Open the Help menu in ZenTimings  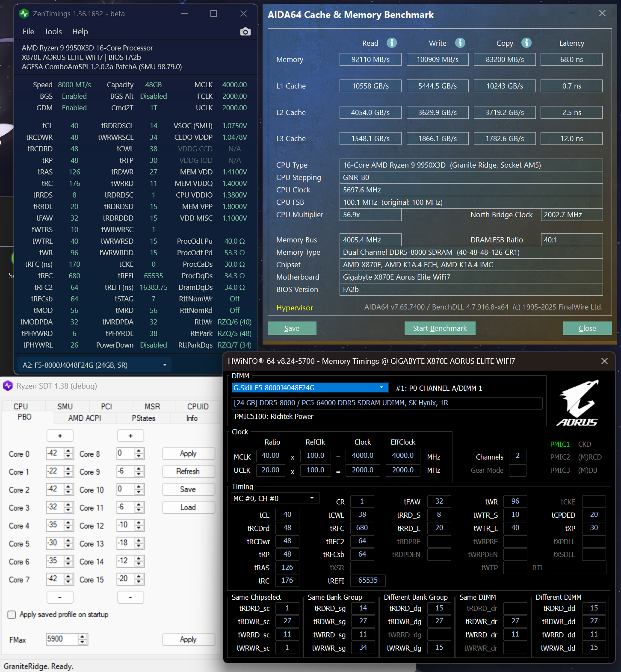pos(80,32)
